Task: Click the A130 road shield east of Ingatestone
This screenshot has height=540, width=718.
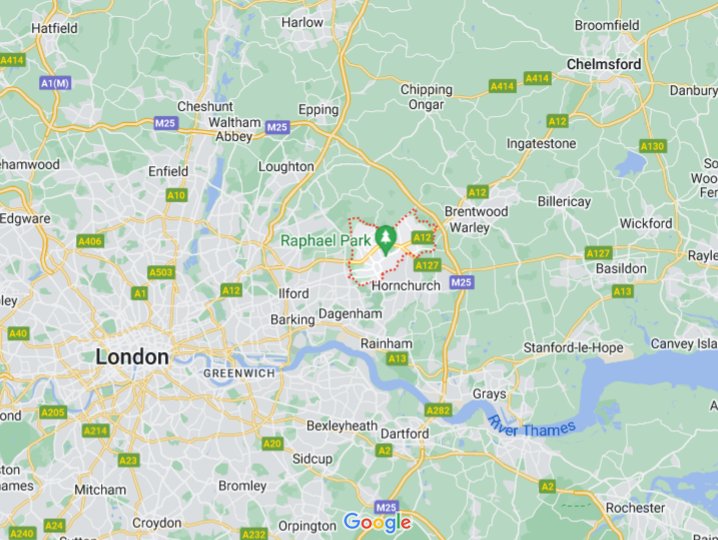Action: pos(653,146)
